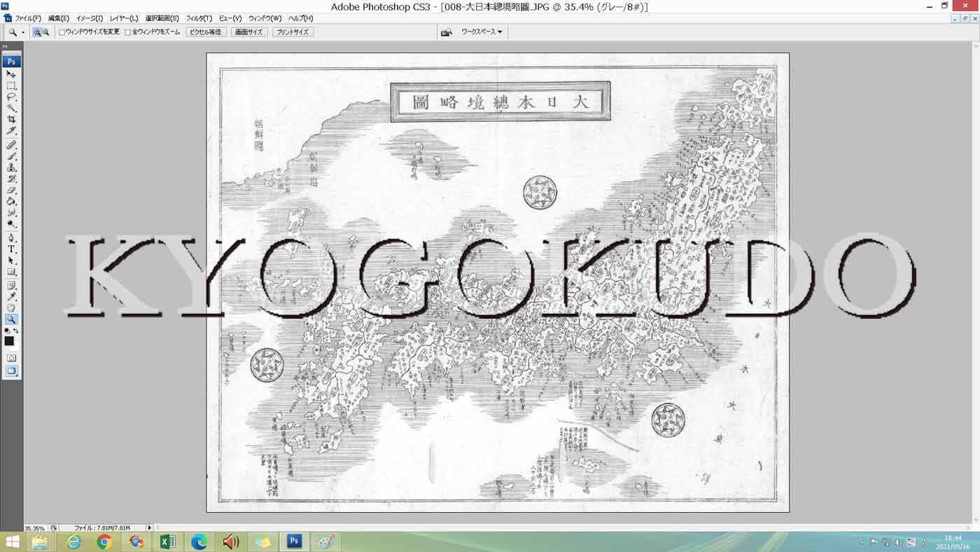Open Excel from taskbar
Screen dimensions: 980x552
[x=168, y=541]
